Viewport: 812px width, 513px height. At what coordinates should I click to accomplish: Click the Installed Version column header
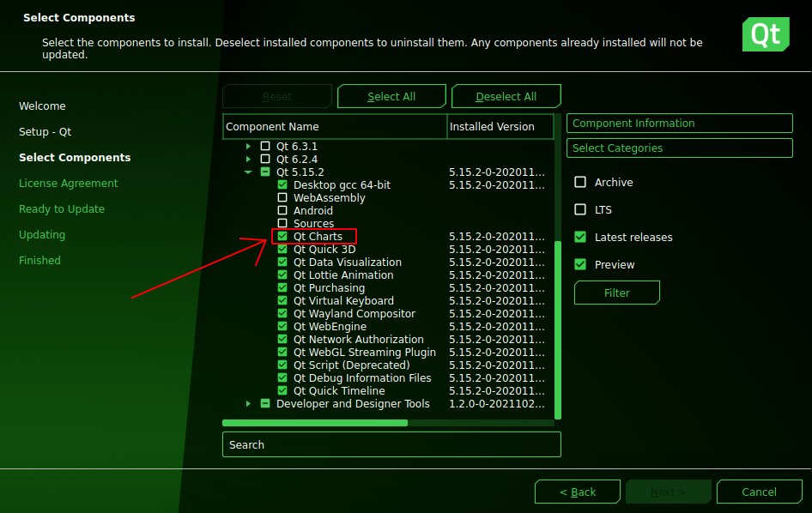pos(500,127)
